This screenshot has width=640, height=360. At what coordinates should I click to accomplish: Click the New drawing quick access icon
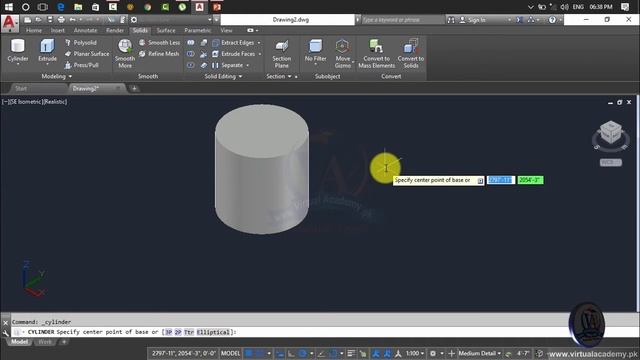pos(27,20)
